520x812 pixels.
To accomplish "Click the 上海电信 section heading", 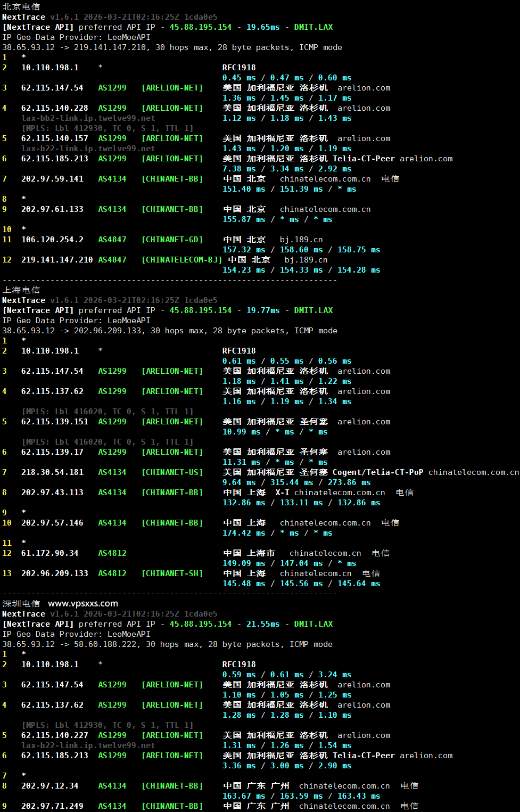I will (x=21, y=290).
